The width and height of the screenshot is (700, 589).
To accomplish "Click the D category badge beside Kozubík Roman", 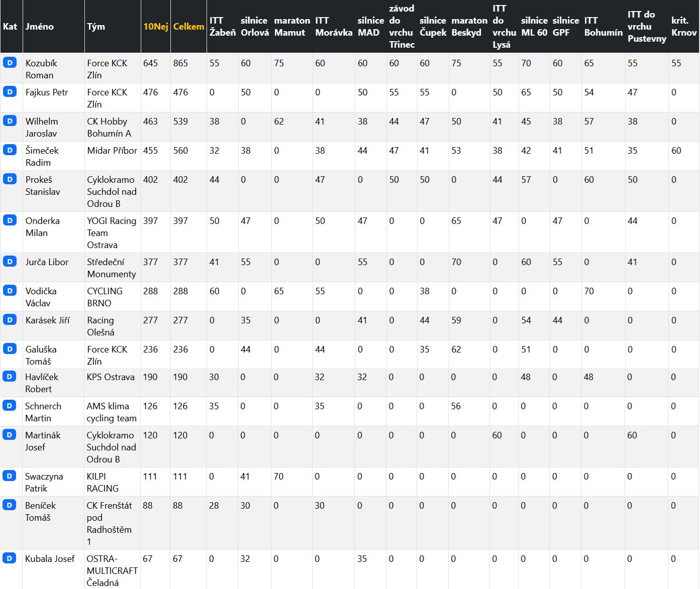I will (10, 63).
